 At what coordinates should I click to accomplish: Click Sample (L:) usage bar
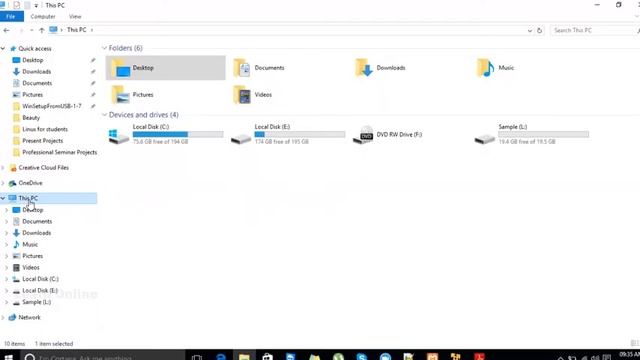[x=543, y=134]
